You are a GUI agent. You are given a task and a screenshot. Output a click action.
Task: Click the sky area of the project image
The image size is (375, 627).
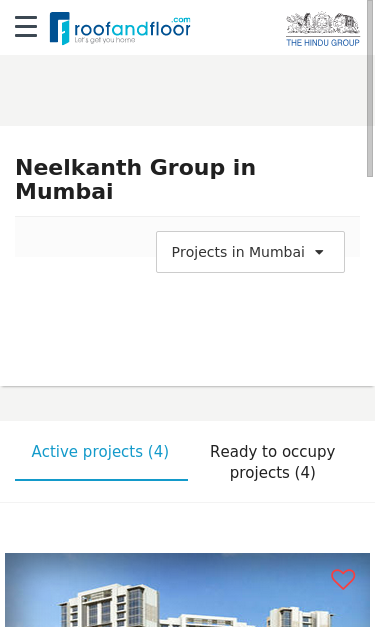tap(200, 566)
